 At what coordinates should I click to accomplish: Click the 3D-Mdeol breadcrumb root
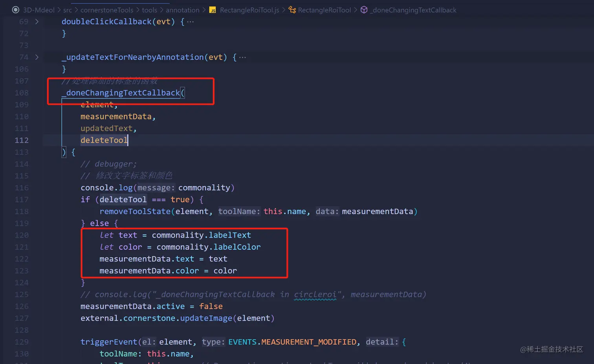coord(38,10)
